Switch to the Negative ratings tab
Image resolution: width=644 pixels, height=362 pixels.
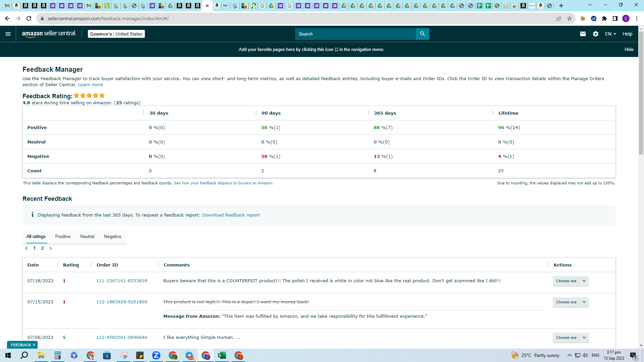click(113, 236)
